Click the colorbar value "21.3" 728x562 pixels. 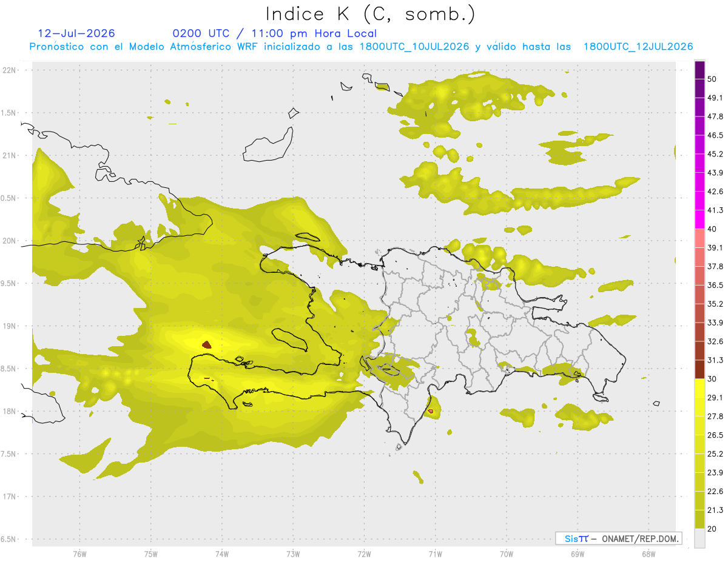(715, 510)
